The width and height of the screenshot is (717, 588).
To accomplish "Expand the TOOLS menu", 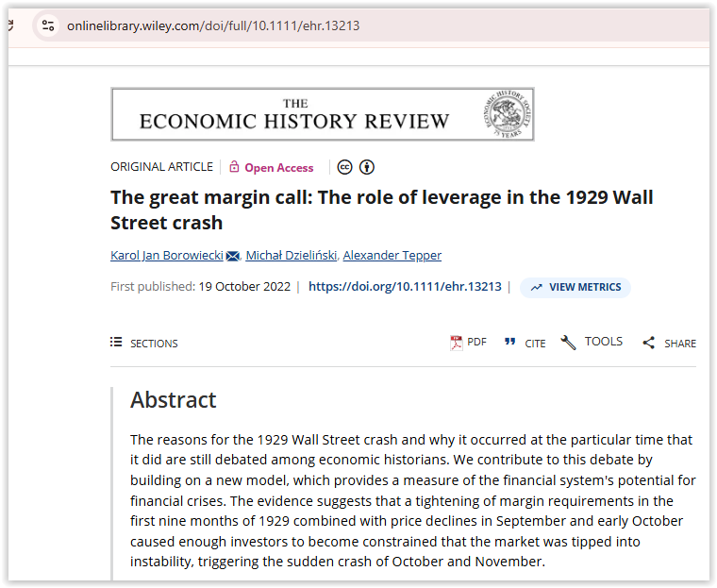I will [x=604, y=342].
